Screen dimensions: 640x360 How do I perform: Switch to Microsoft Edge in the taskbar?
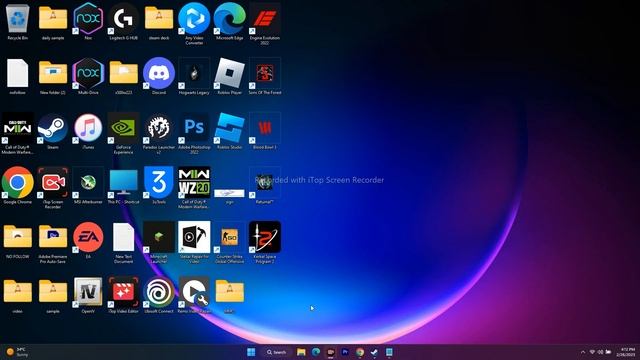tap(316, 352)
